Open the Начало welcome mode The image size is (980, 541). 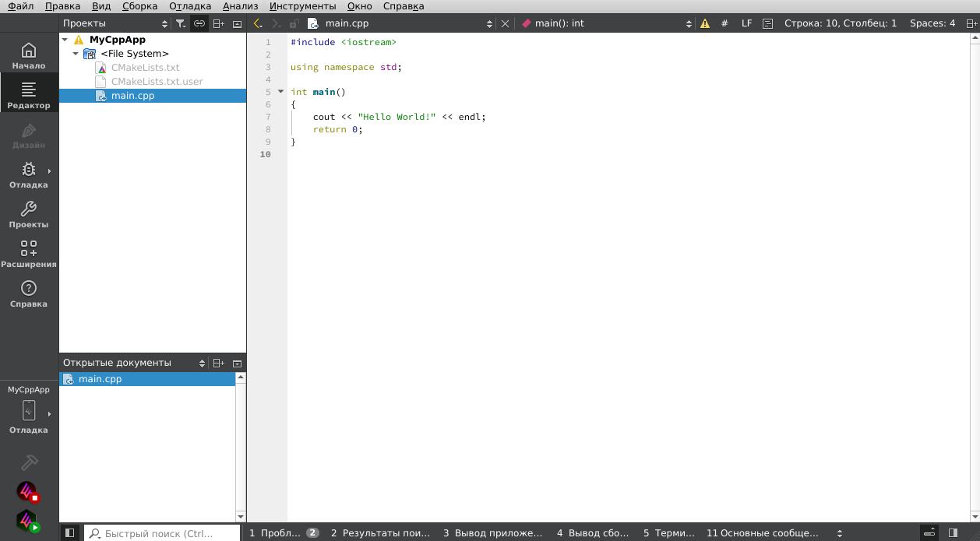tap(29, 56)
